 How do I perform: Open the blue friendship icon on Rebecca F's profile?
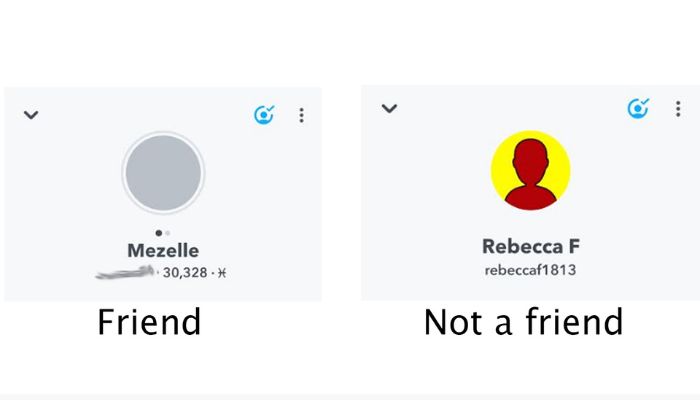click(638, 108)
